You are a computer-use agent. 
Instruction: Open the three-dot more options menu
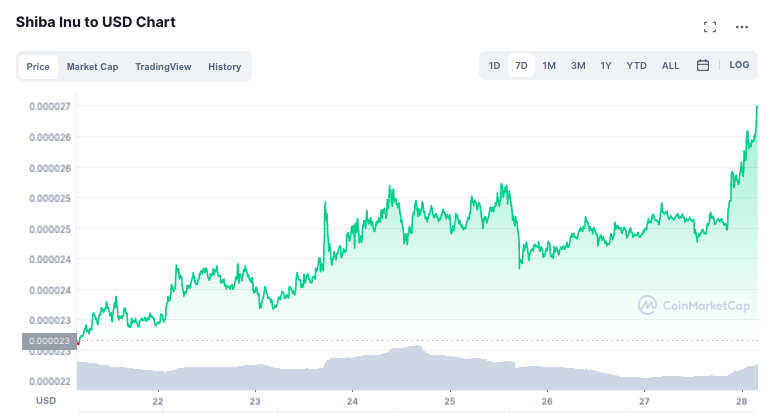coord(742,27)
